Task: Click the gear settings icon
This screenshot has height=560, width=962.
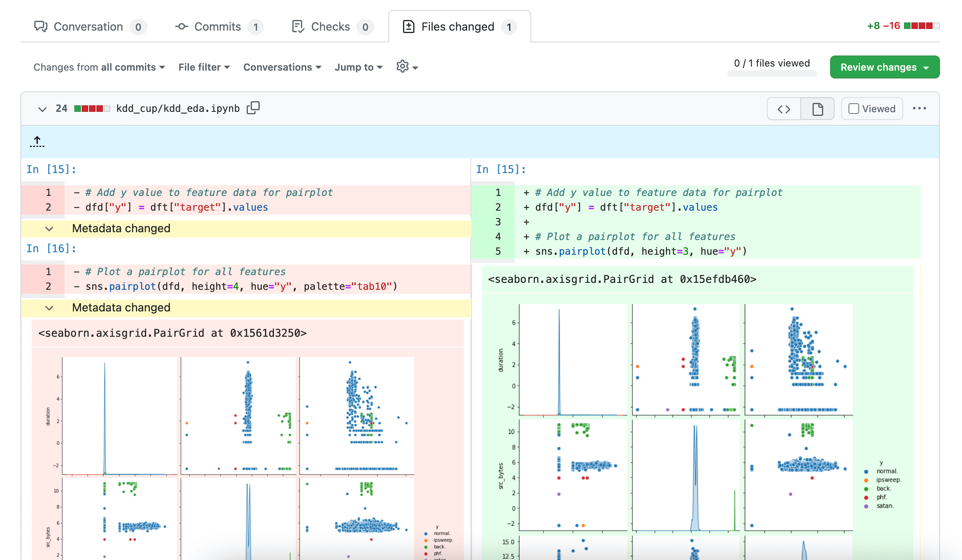Action: [403, 66]
